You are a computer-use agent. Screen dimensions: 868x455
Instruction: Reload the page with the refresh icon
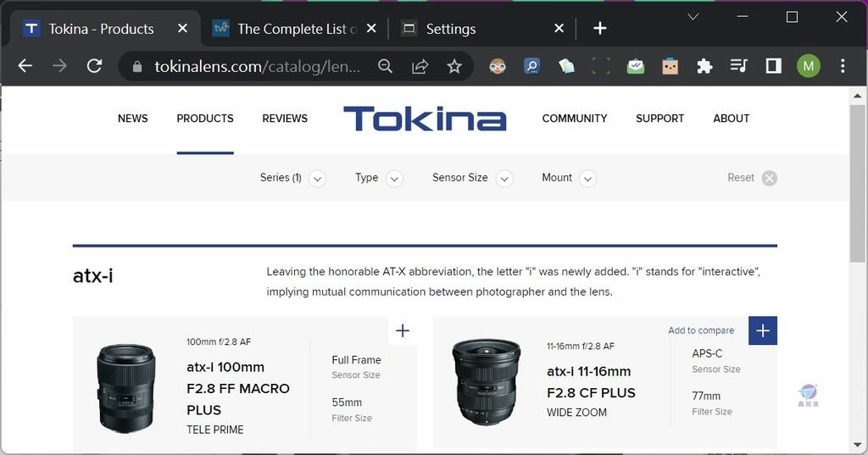coord(95,66)
